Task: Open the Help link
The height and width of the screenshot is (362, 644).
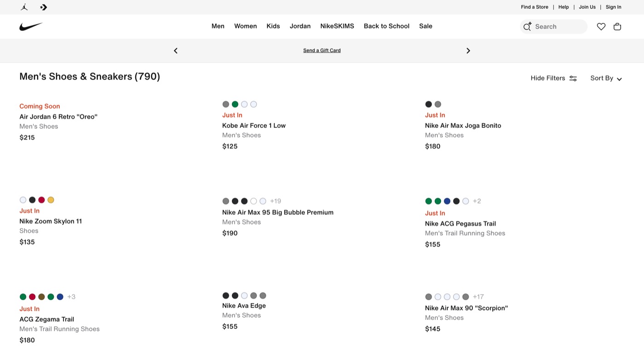Action: coord(563,7)
